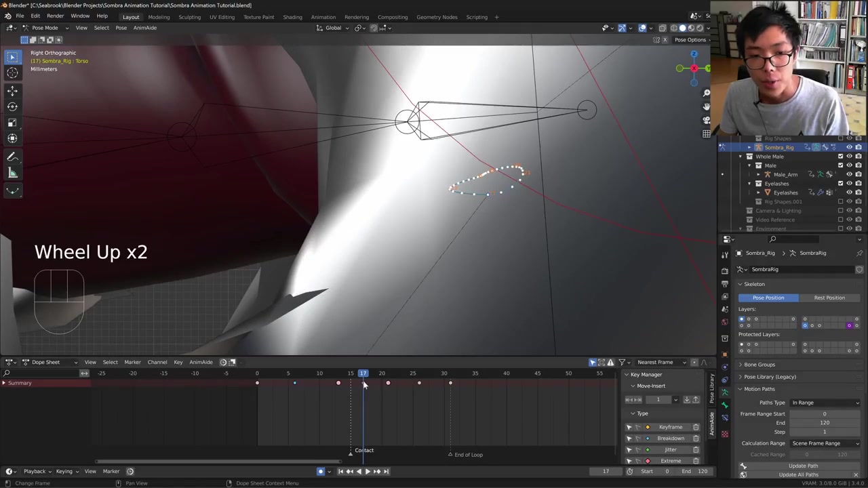Select the Cursor tool in viewport toolbar
The image size is (868, 488).
(12, 73)
